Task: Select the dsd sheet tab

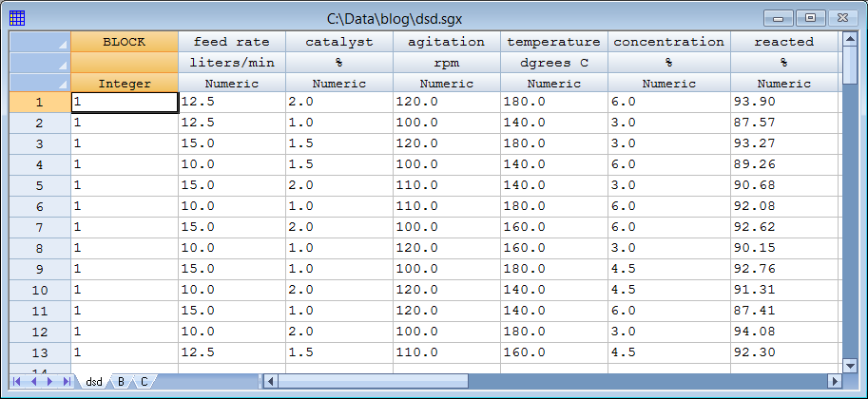Action: tap(93, 381)
